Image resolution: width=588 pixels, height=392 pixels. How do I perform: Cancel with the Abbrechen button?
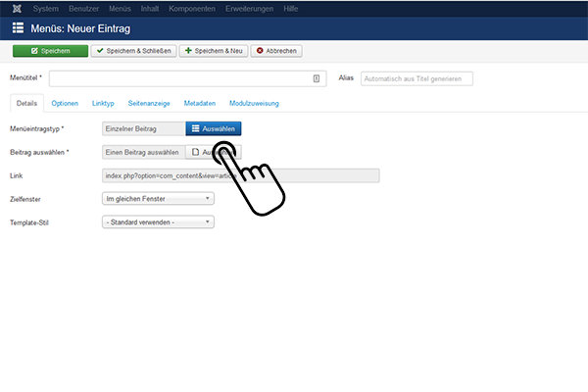(276, 51)
